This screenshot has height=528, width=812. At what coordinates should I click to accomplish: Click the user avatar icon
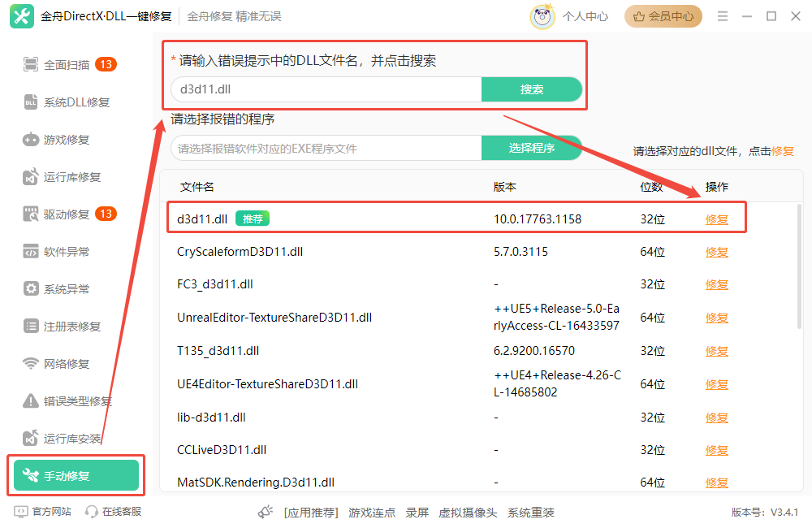pyautogui.click(x=542, y=16)
